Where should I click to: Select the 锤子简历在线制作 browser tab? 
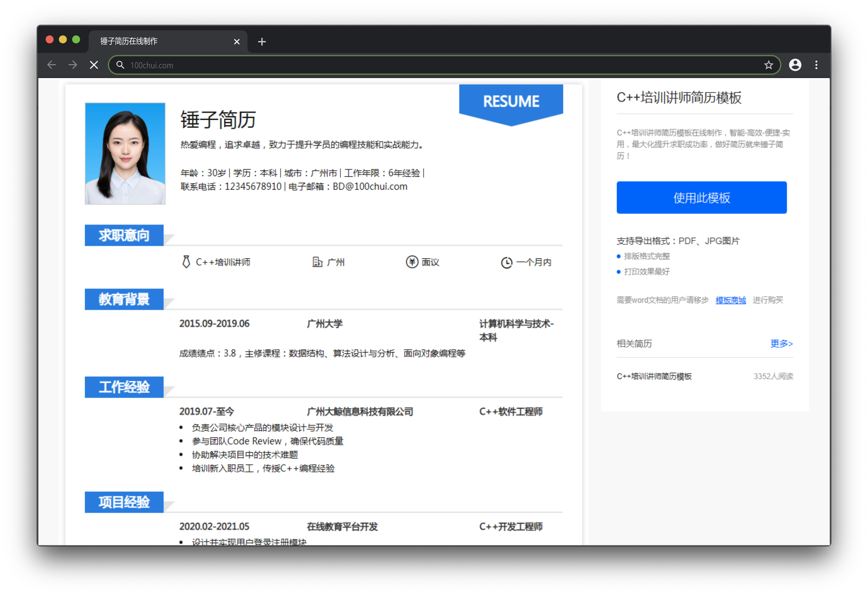168,41
